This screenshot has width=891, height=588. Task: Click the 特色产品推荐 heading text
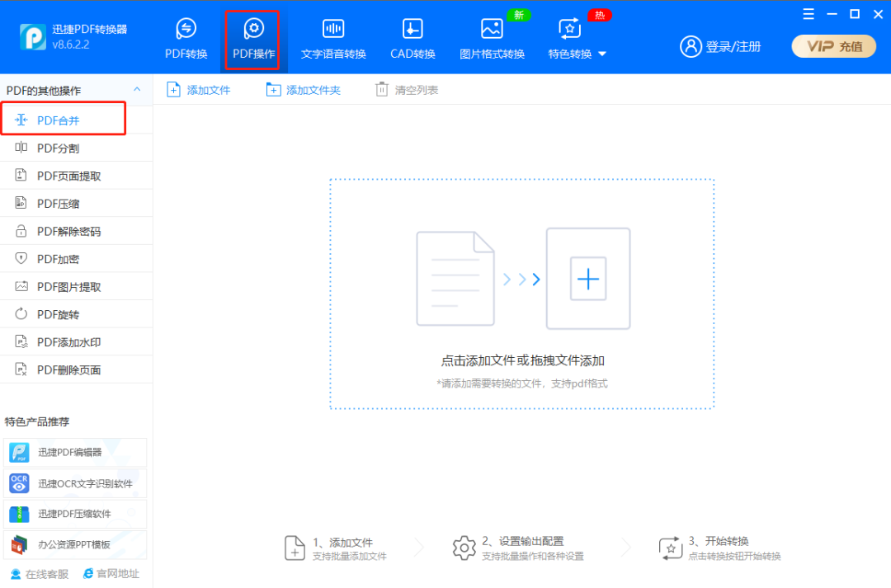pos(37,421)
